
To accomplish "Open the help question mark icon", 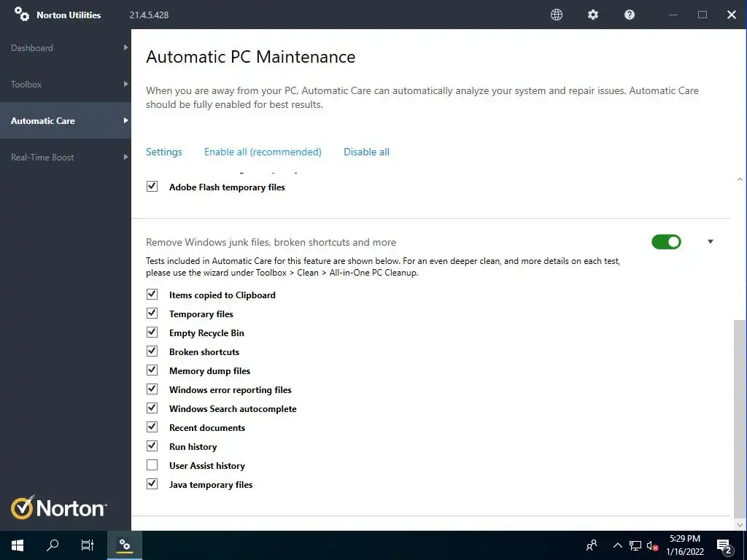I will [x=630, y=15].
